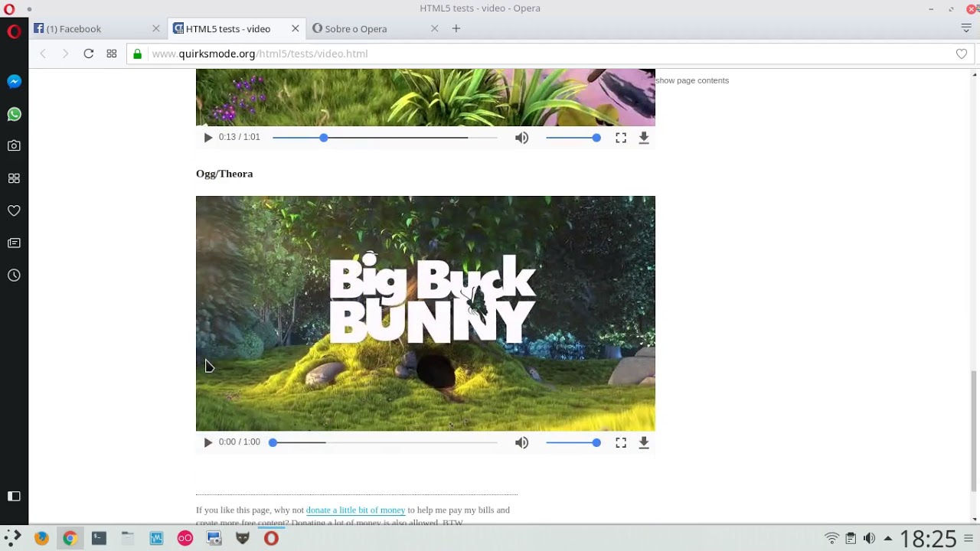Screen dimensions: 980x551
Task: Click the Big Buck Bunny video frame
Action: coord(426,314)
